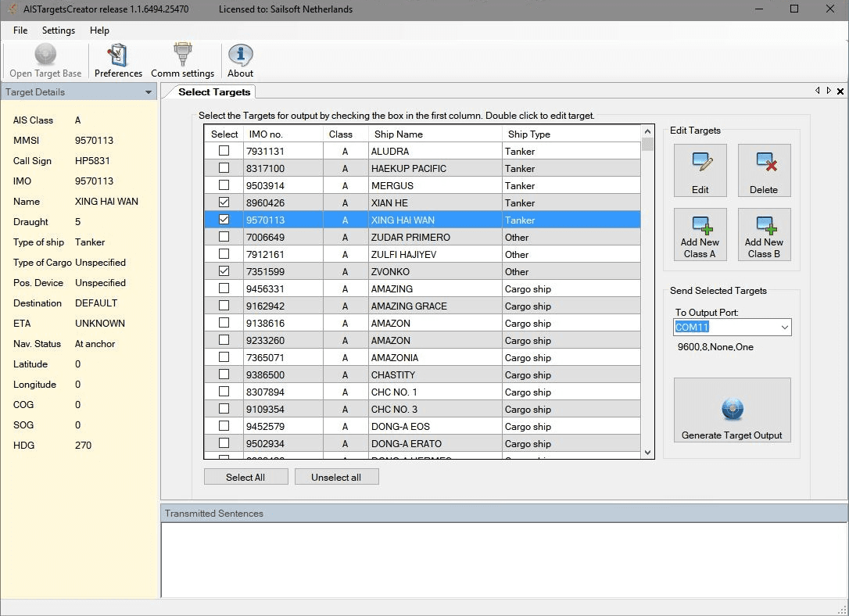
Task: Check the DONG-A EOS checkbox
Action: [224, 426]
